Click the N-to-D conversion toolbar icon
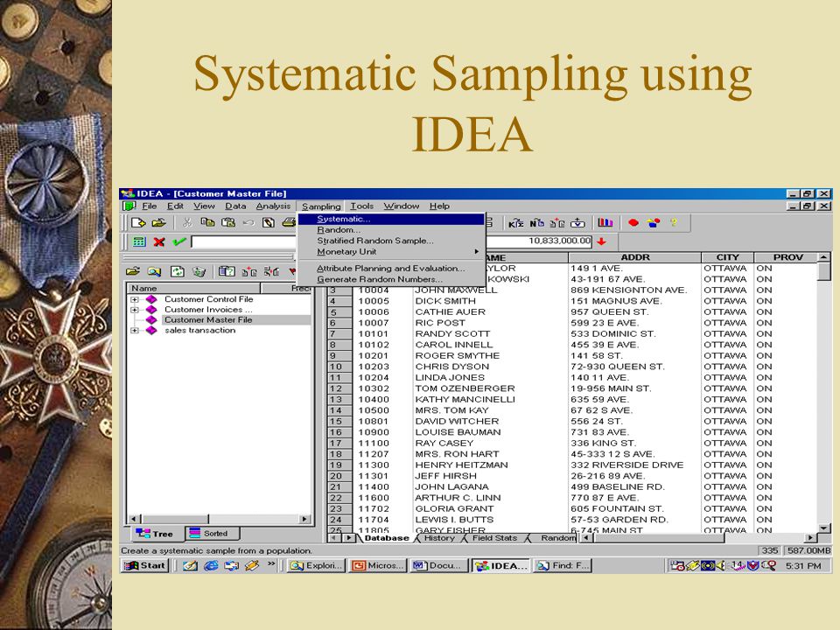This screenshot has width=840, height=630. [x=536, y=223]
